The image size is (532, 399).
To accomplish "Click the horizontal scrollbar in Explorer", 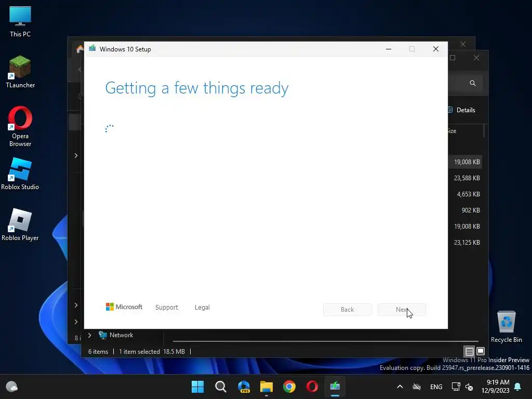I will pos(325,341).
